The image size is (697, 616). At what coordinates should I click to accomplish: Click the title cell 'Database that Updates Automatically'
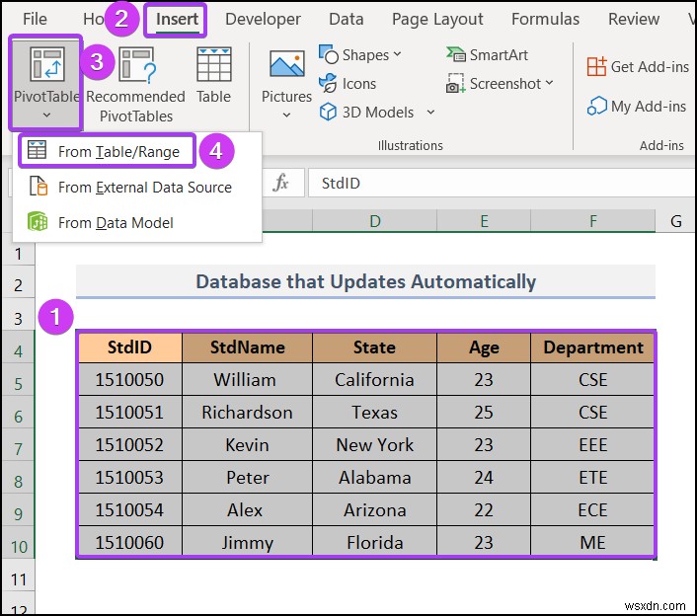pyautogui.click(x=365, y=281)
